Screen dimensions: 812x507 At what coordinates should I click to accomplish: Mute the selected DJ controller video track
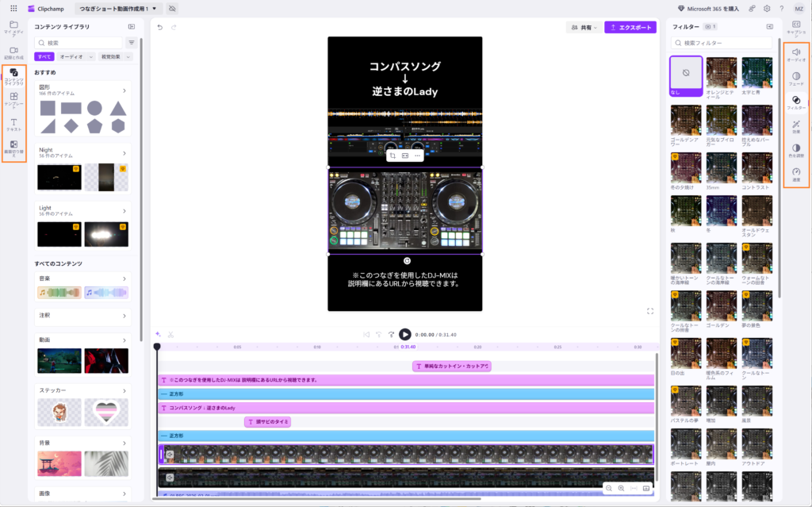click(x=169, y=454)
